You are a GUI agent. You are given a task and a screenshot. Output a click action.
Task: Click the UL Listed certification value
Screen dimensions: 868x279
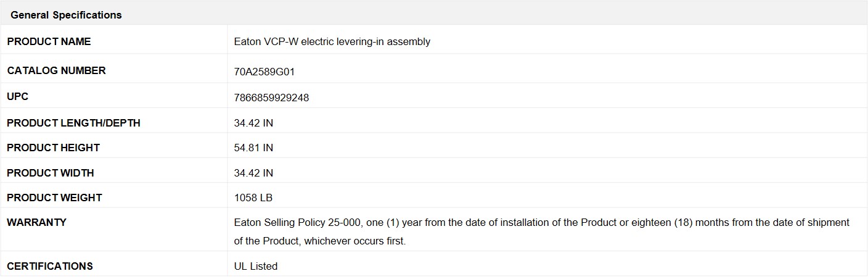coord(256,267)
